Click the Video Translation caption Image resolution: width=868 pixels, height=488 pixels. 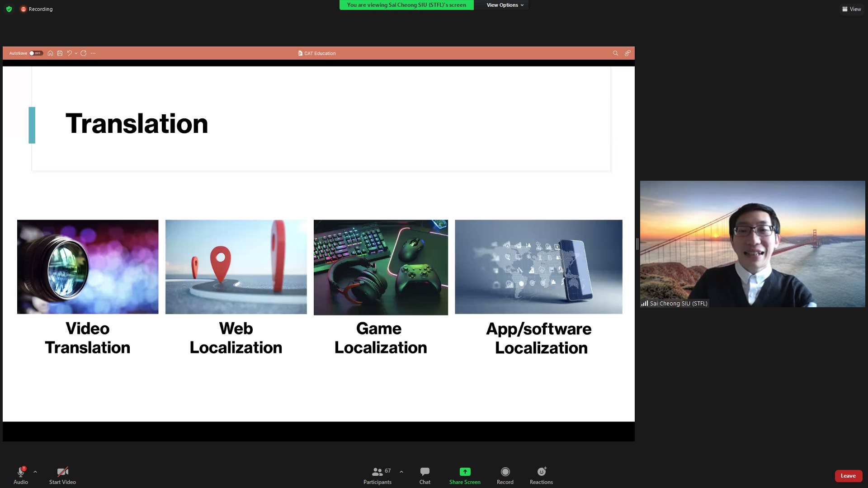point(88,338)
